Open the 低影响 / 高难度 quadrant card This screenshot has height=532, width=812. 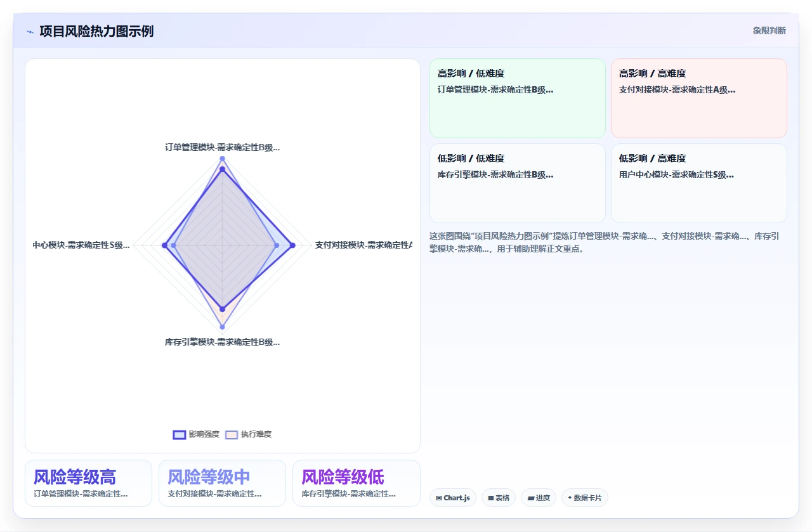click(699, 183)
